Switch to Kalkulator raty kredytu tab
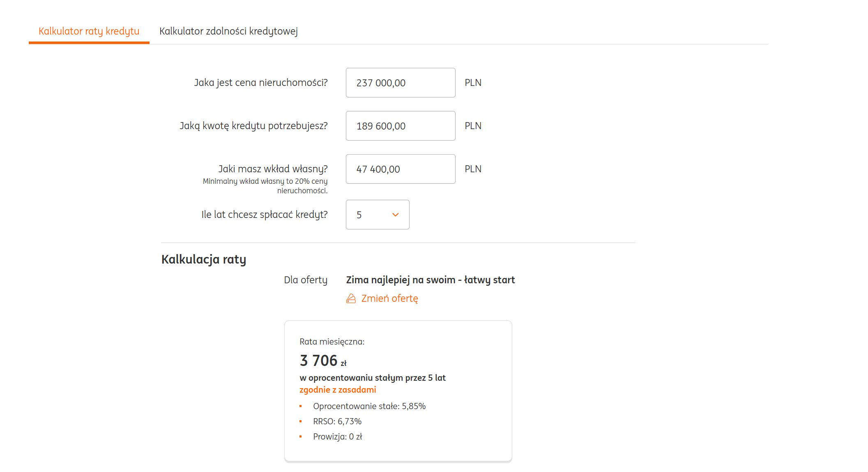The image size is (868, 472). [89, 31]
